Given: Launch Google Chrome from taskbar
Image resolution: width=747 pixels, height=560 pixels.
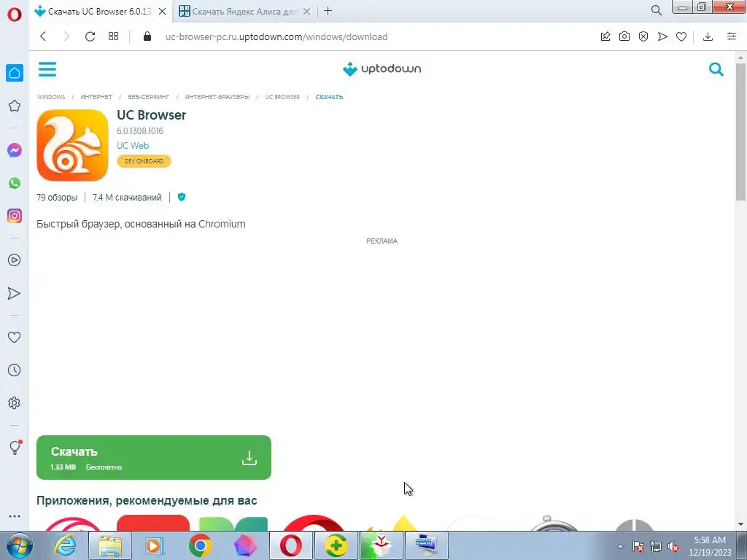Looking at the screenshot, I should coord(201,545).
